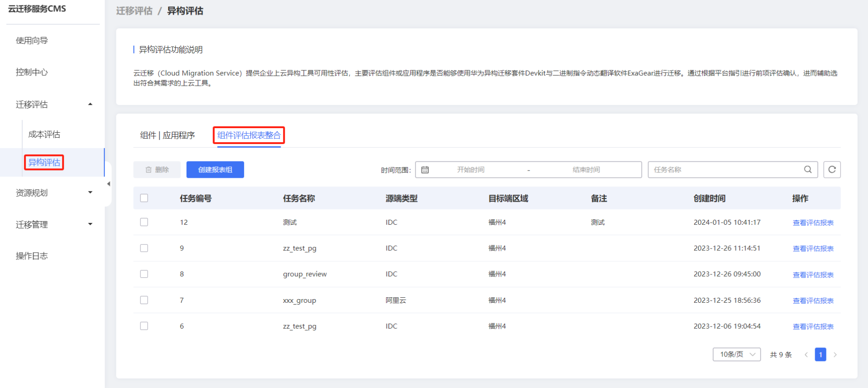Open 操作日志 in the sidebar
This screenshot has width=868, height=388.
(x=32, y=256)
